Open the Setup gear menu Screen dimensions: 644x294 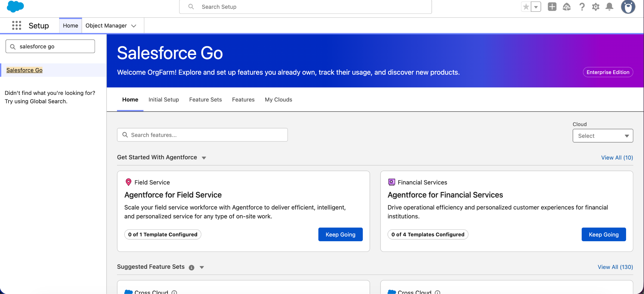pyautogui.click(x=596, y=7)
